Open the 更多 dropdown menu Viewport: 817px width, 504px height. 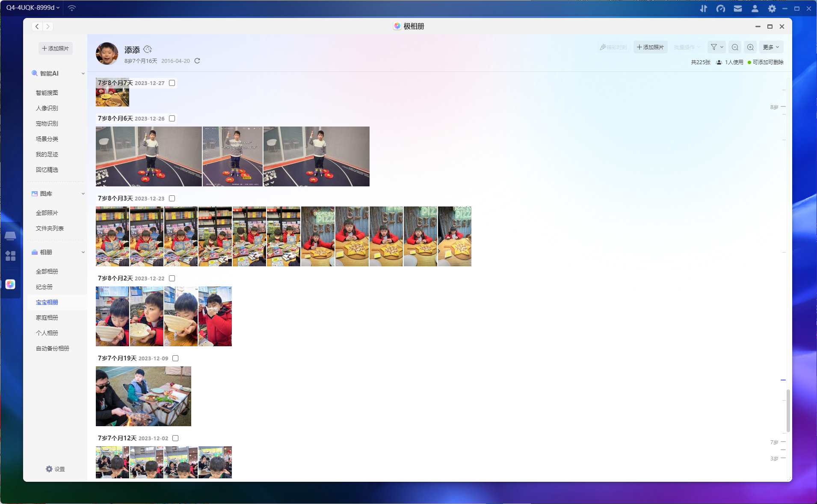(771, 47)
